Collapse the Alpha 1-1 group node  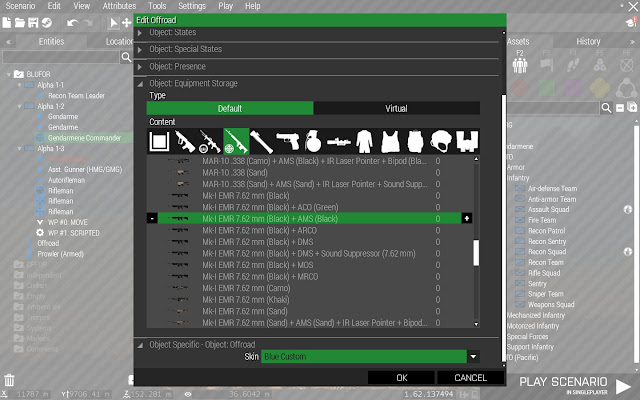(x=19, y=85)
